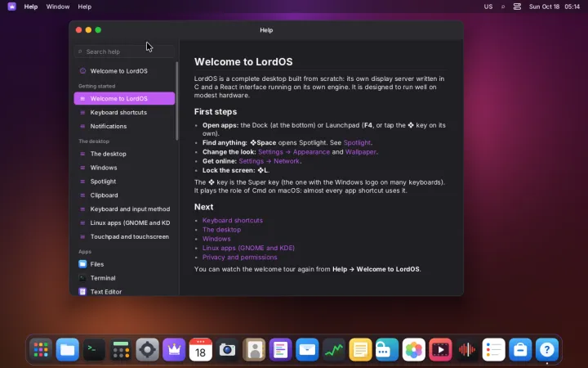Click the Help question mark dock icon
Image resolution: width=588 pixels, height=368 pixels.
pyautogui.click(x=546, y=350)
